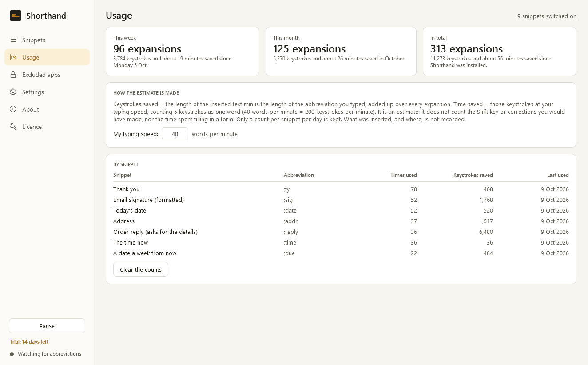This screenshot has width=588, height=365.
Task: Open Settings using the gear icon
Action: pyautogui.click(x=13, y=92)
